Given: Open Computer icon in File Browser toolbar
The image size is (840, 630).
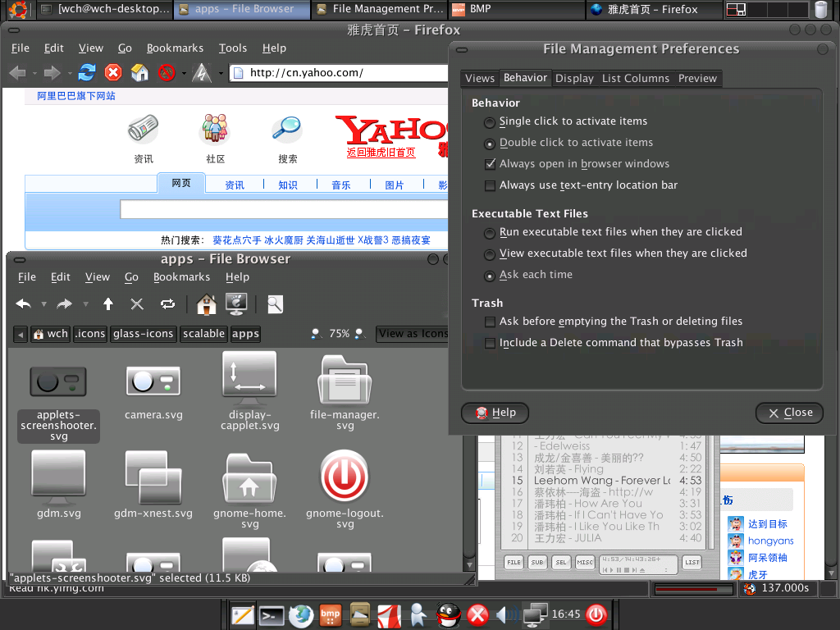Looking at the screenshot, I should pos(236,304).
